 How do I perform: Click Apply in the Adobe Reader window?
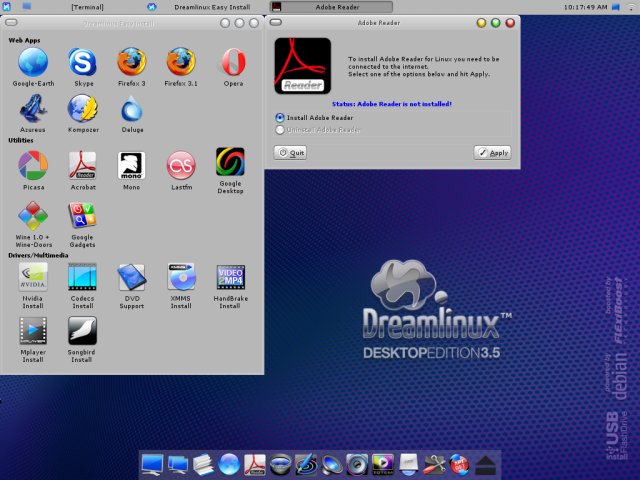pos(493,153)
